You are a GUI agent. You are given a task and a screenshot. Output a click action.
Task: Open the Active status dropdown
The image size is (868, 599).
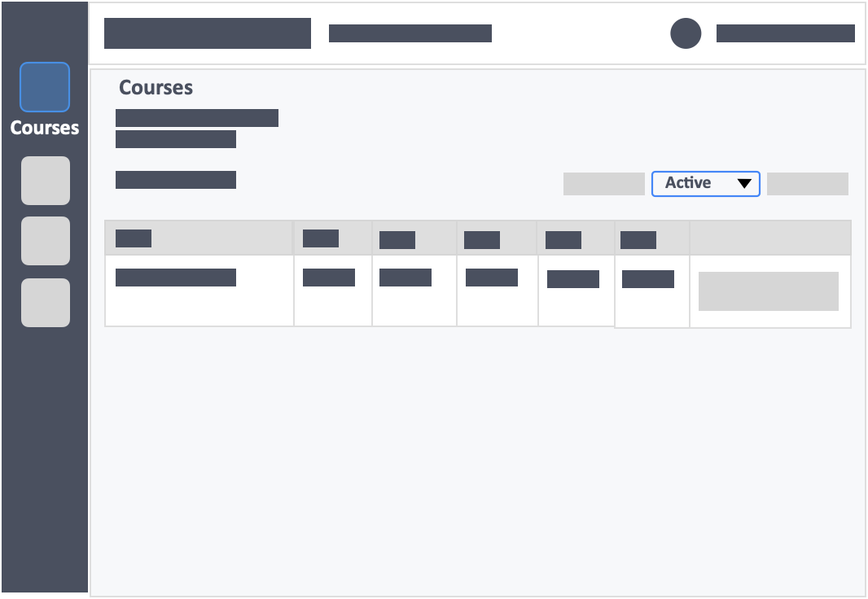[706, 184]
